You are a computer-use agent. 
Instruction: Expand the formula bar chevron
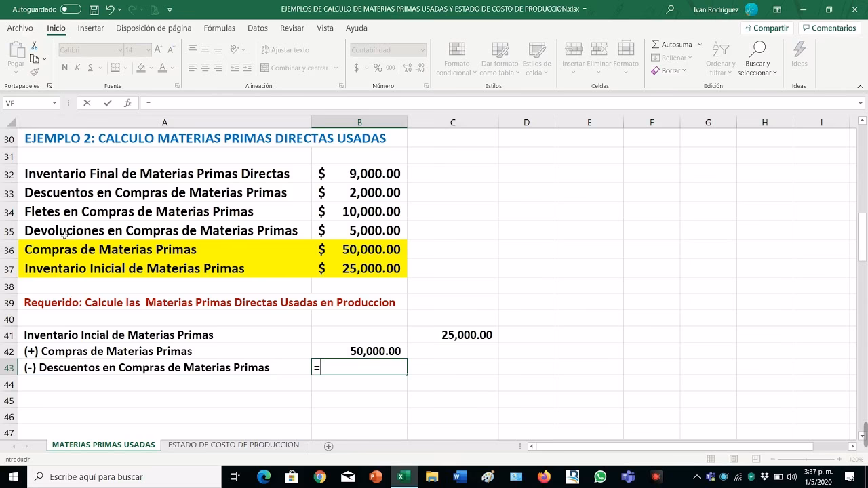click(x=861, y=103)
